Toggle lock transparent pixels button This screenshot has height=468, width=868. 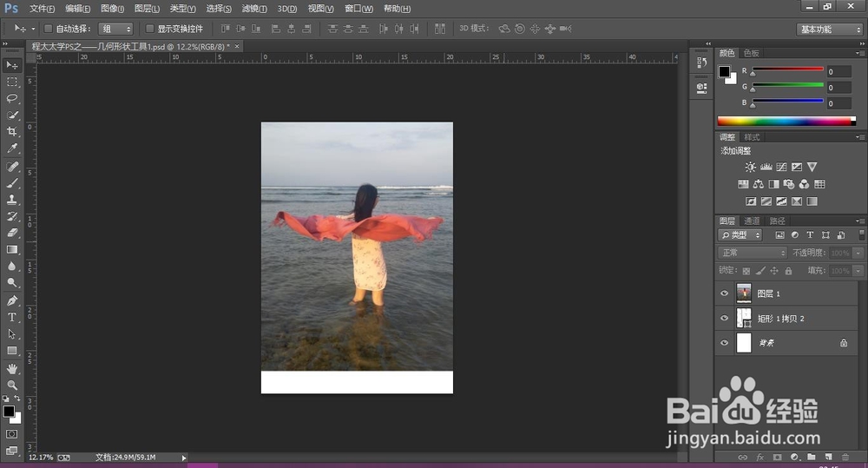[746, 271]
